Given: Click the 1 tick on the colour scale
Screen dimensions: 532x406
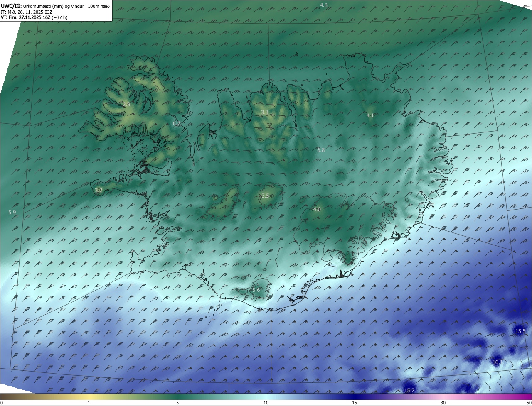Looking at the screenshot, I should [x=89, y=403].
